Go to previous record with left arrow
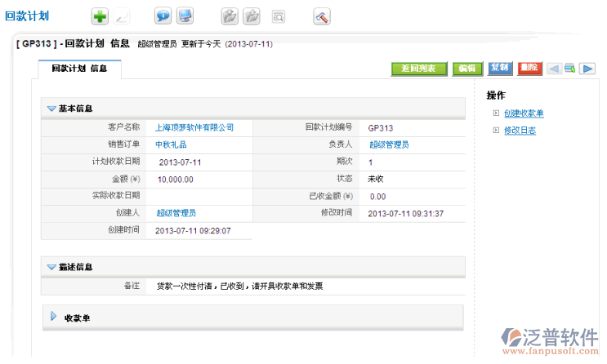 click(x=553, y=69)
